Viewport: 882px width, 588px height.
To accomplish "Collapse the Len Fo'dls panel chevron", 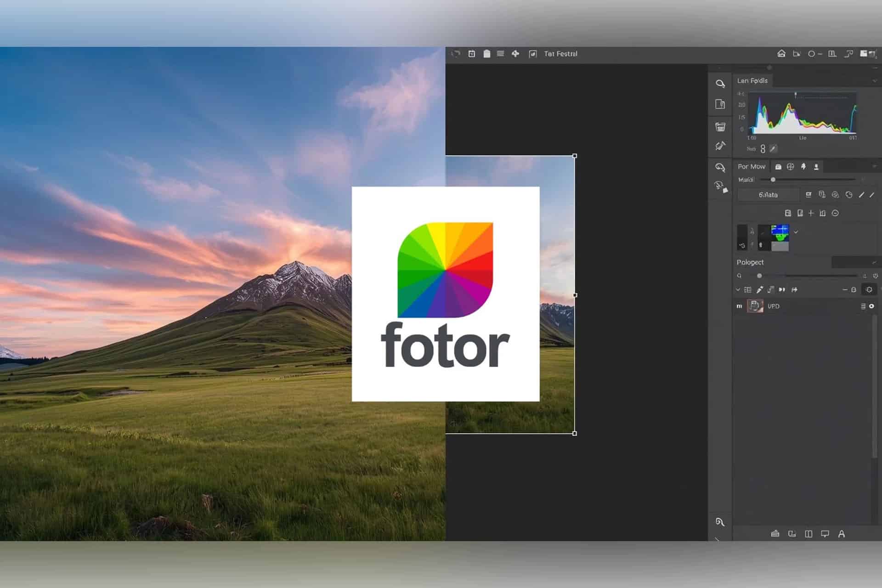I will click(x=874, y=81).
